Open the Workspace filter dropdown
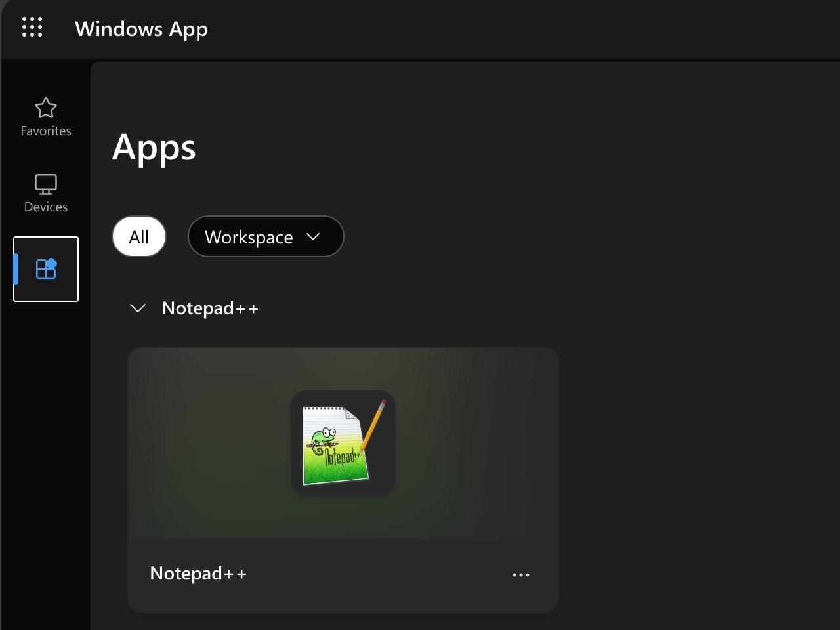Image resolution: width=840 pixels, height=630 pixels. (249, 237)
